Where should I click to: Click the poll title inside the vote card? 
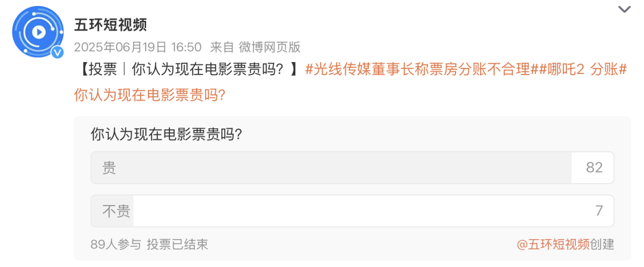pyautogui.click(x=166, y=133)
